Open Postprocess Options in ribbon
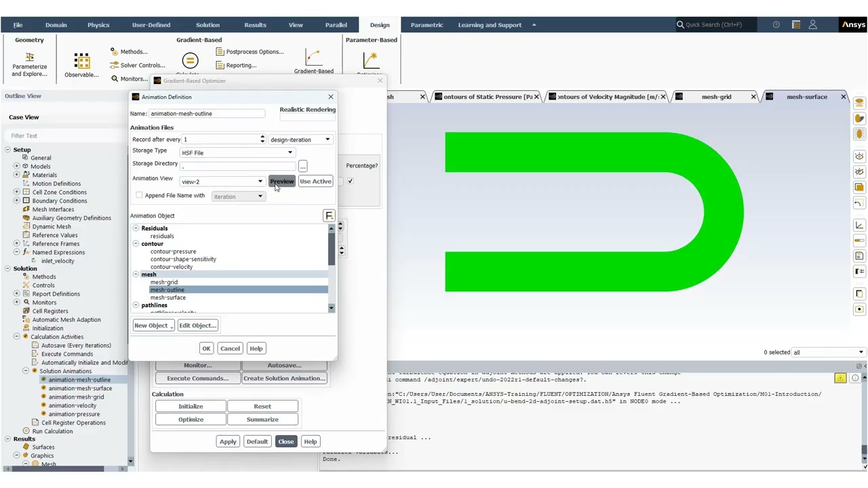 [x=250, y=52]
